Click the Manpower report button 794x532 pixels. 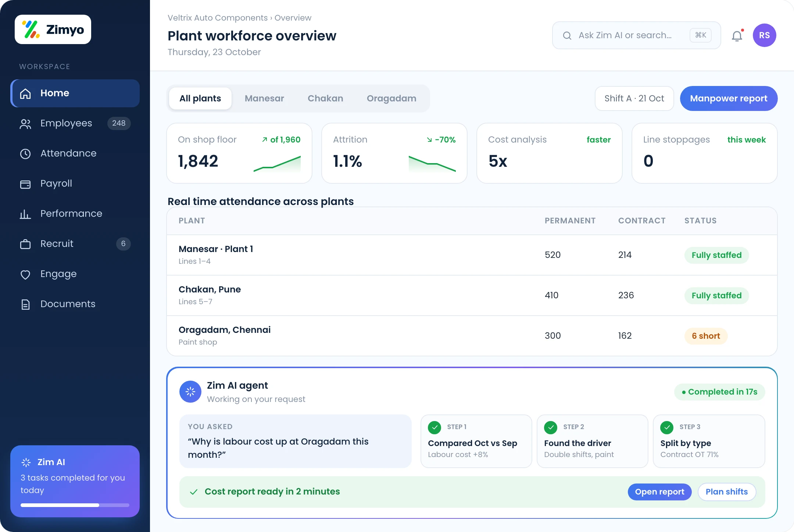(729, 98)
